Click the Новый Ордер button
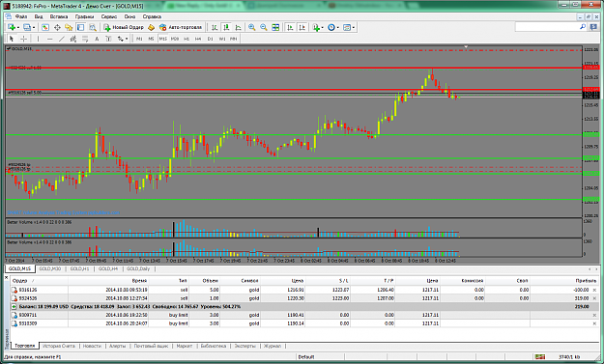This screenshot has width=604, height=364. (x=124, y=27)
